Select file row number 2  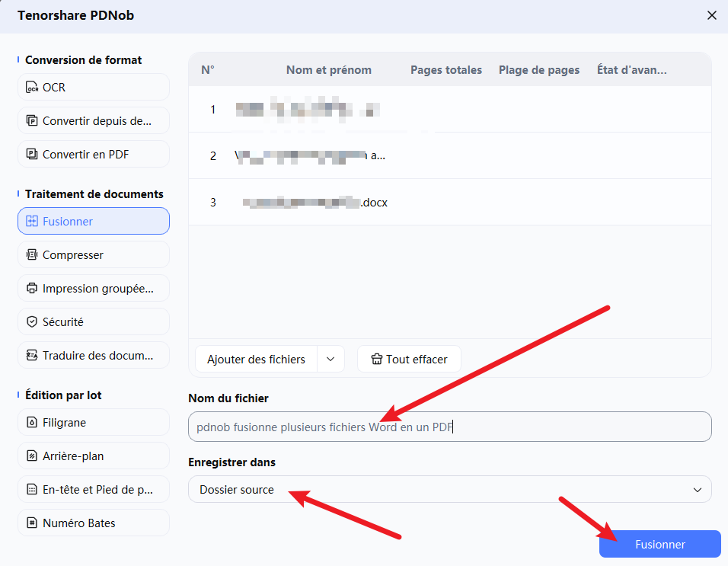(x=449, y=155)
